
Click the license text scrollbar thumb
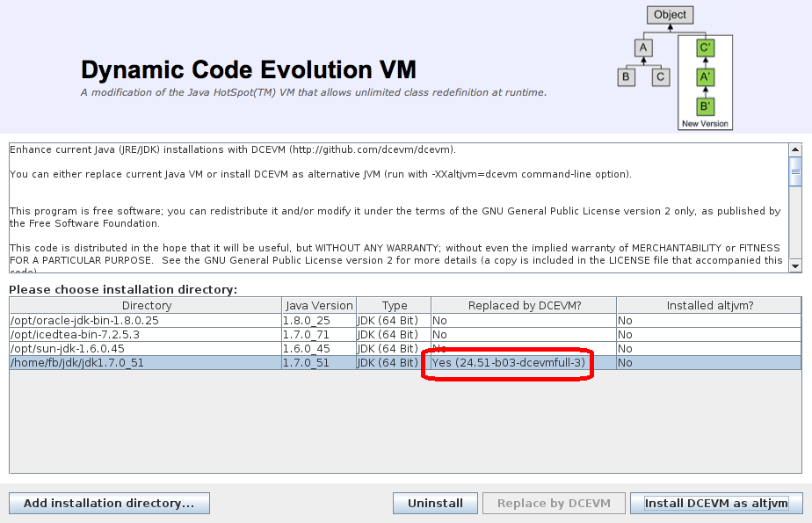click(x=795, y=171)
